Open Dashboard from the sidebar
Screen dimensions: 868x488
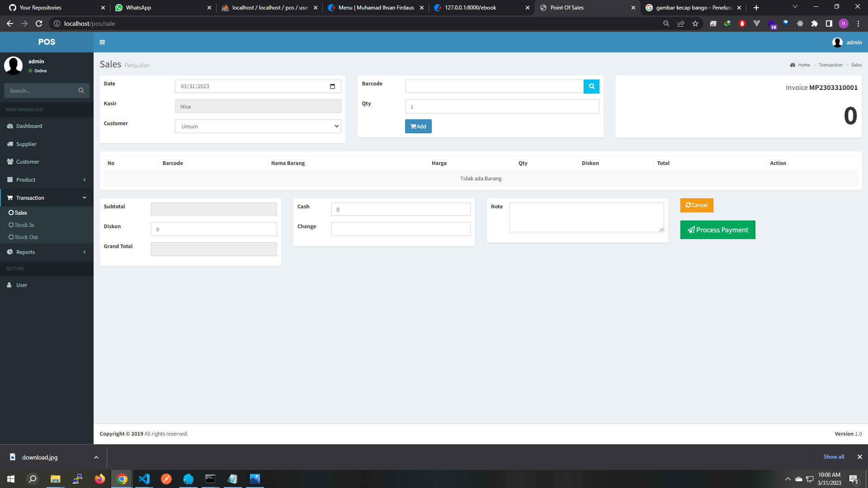(47, 126)
